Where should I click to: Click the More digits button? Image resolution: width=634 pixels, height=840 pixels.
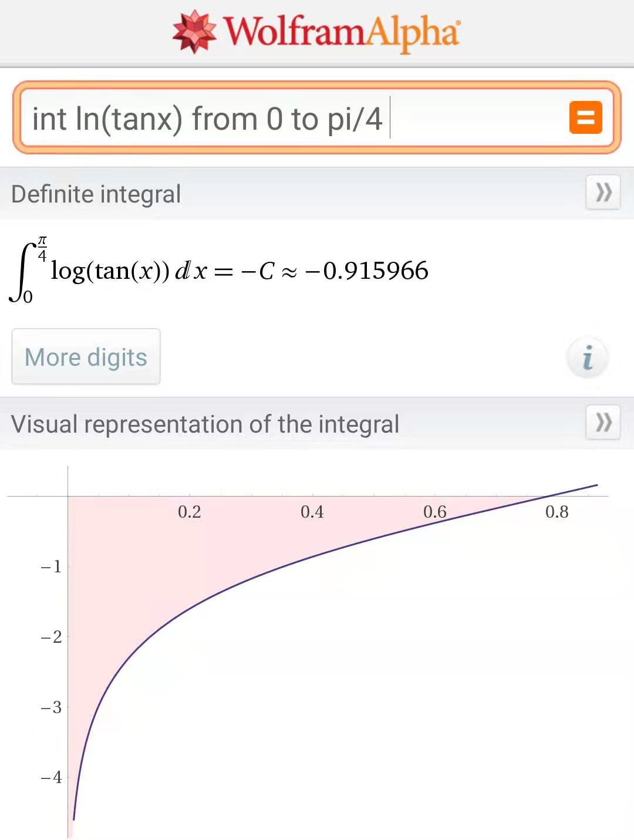[86, 357]
